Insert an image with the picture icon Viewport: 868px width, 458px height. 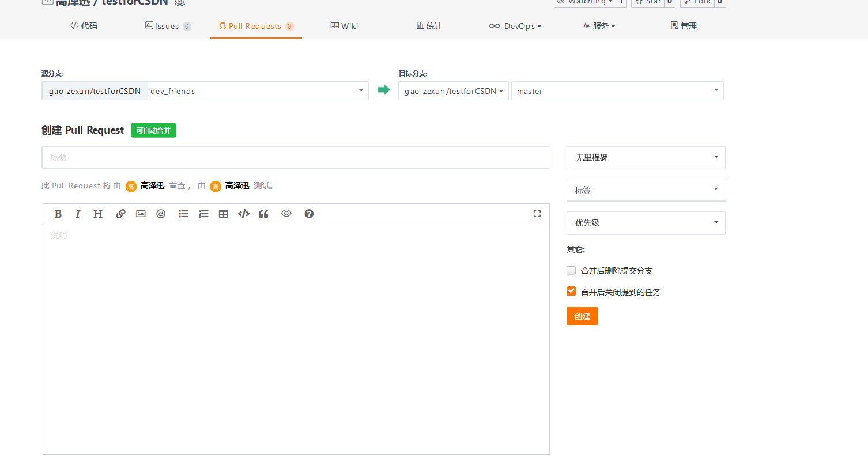141,214
